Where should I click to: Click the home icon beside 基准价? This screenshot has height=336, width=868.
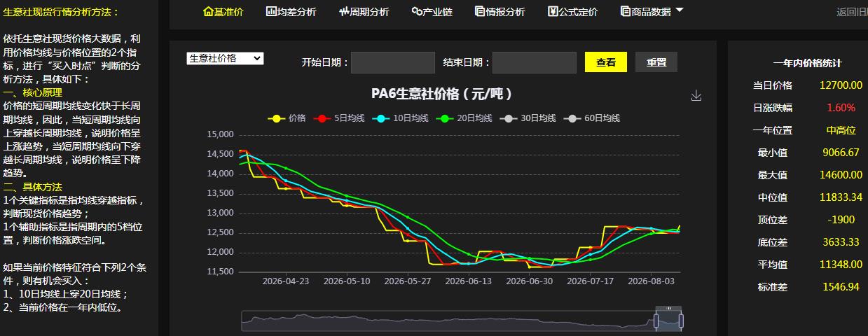(207, 11)
